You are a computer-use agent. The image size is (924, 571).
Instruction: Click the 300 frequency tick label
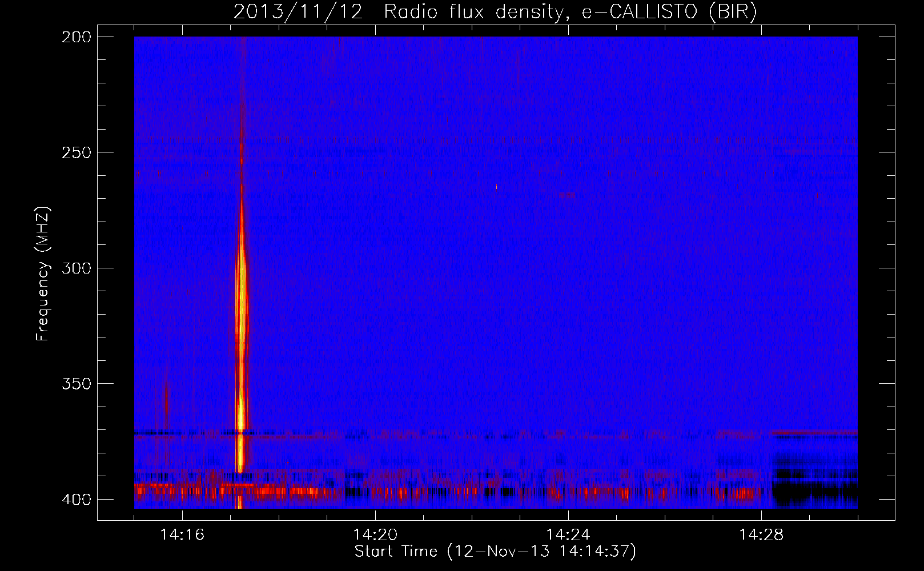pos(76,268)
